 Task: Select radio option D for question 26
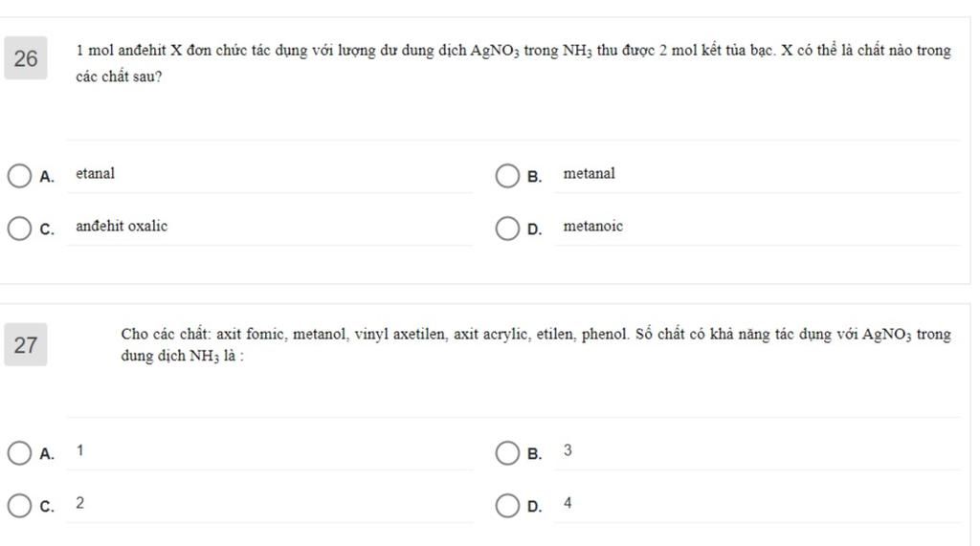[507, 229]
